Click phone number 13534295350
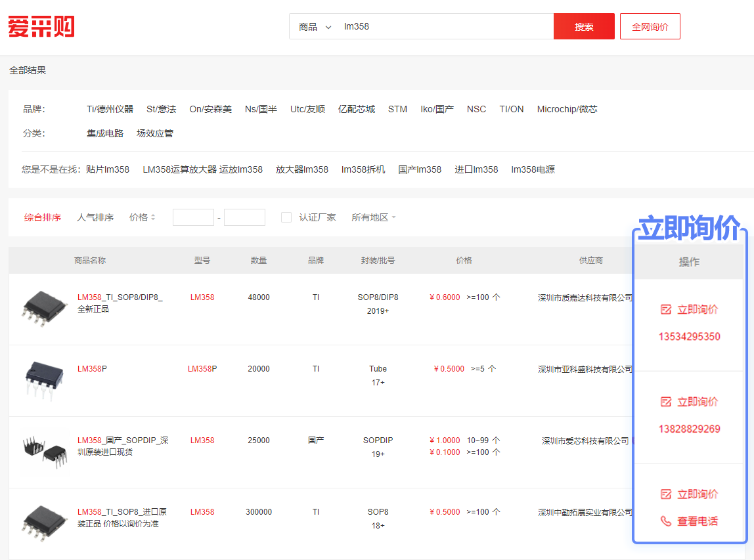 point(689,337)
